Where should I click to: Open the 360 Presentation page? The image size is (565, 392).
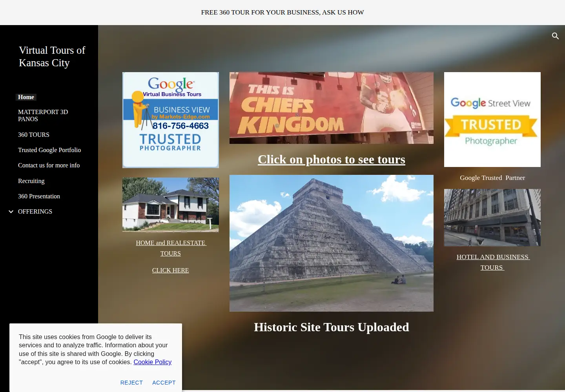click(x=39, y=196)
